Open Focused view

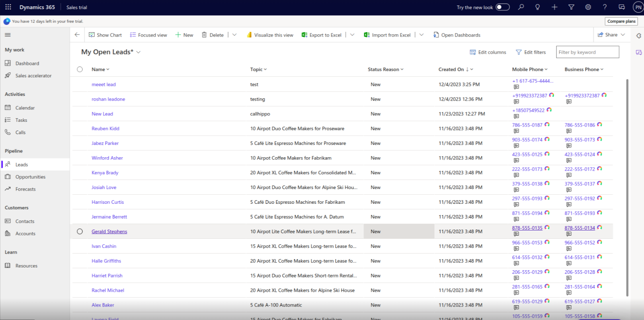tap(148, 35)
